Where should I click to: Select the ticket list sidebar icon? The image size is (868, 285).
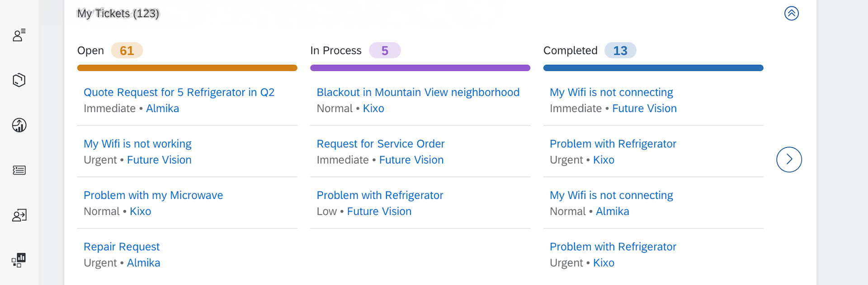19,170
